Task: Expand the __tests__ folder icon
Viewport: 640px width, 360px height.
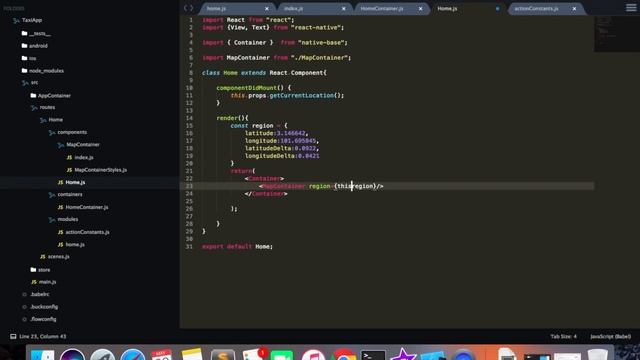Action: coord(24,33)
